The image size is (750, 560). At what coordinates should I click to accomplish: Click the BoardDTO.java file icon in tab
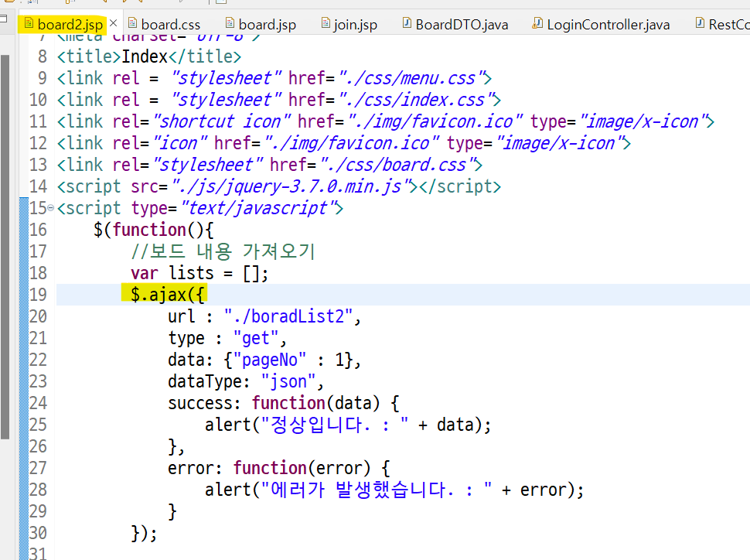407,23
